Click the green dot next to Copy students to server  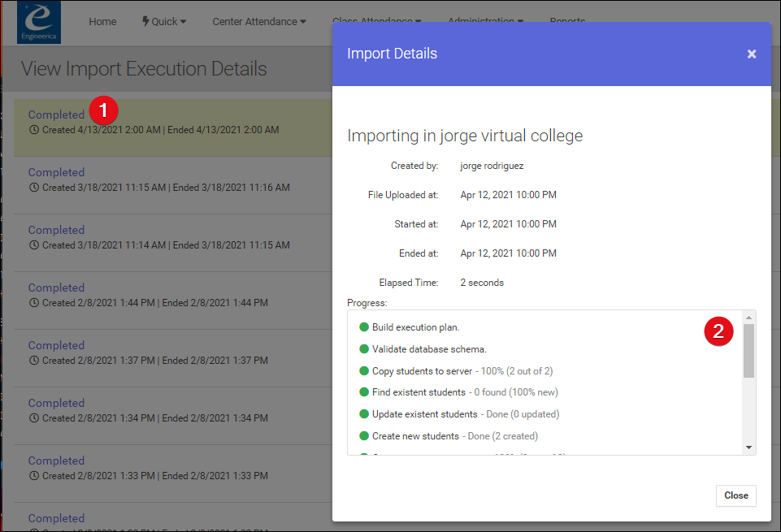[x=364, y=370]
